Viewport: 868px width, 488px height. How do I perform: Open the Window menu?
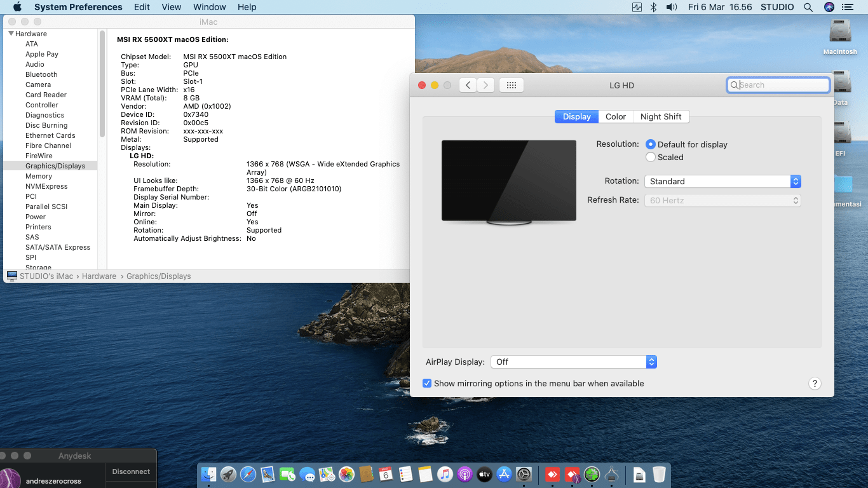pyautogui.click(x=209, y=7)
